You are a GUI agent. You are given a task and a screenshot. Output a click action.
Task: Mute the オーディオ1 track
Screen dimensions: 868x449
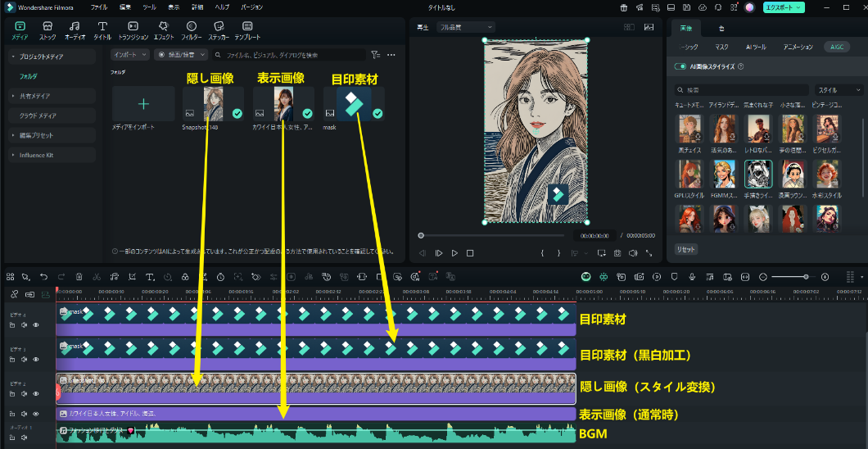24,437
